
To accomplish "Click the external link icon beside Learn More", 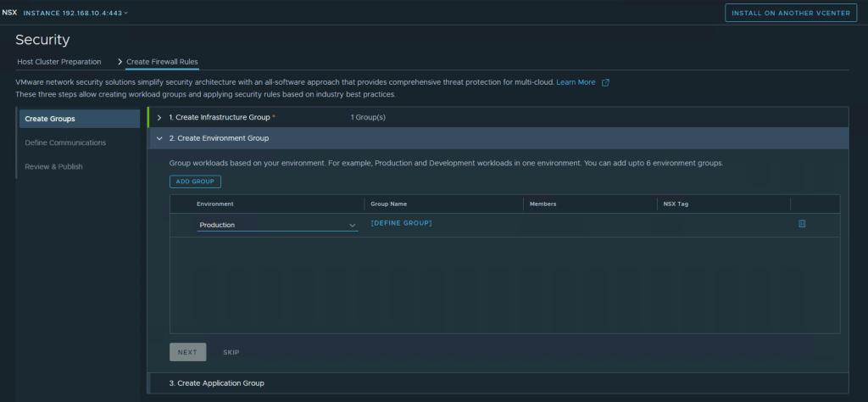I will [x=605, y=82].
